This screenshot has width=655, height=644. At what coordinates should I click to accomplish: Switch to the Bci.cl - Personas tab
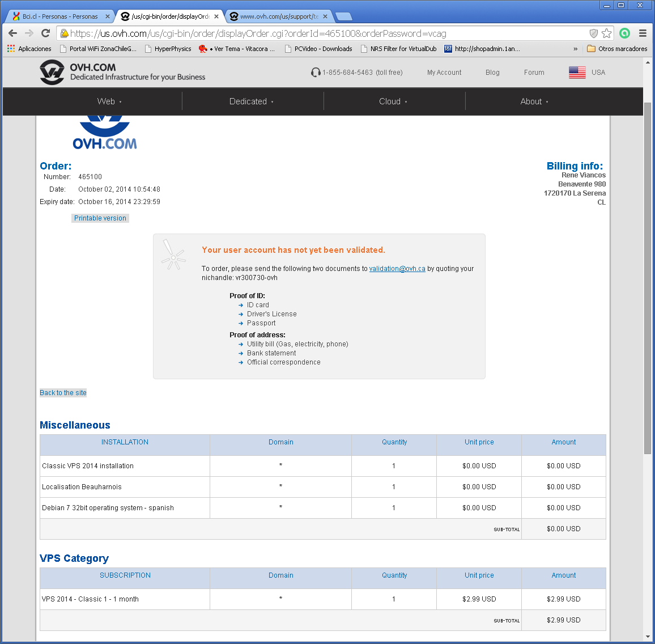[x=59, y=16]
